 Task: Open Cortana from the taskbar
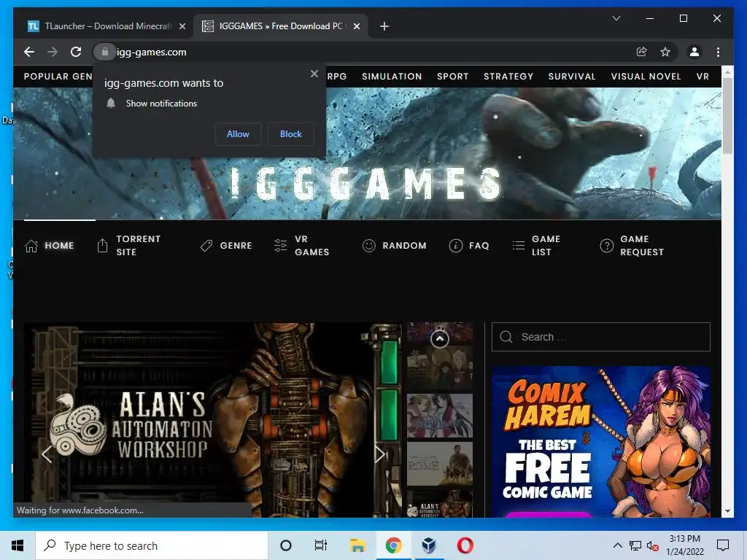coord(285,545)
